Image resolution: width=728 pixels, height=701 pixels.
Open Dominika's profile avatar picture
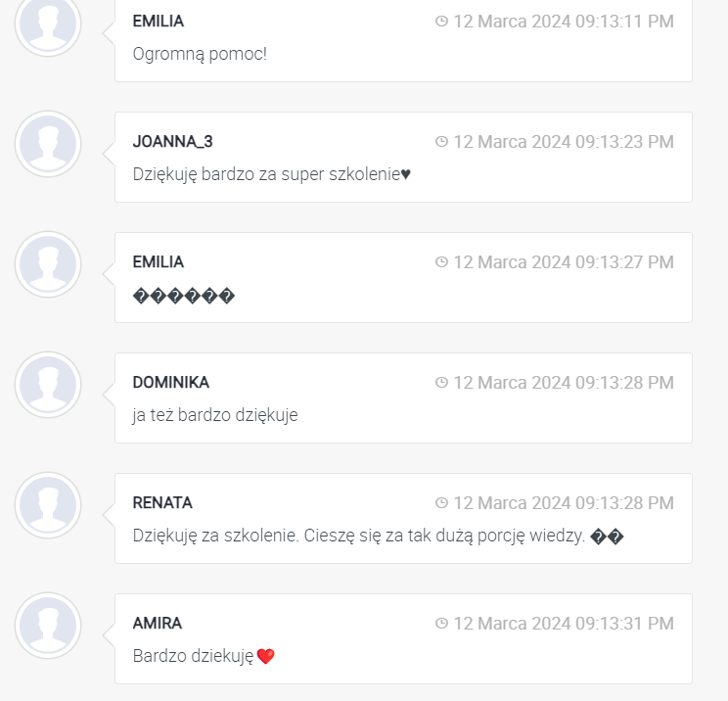point(48,385)
